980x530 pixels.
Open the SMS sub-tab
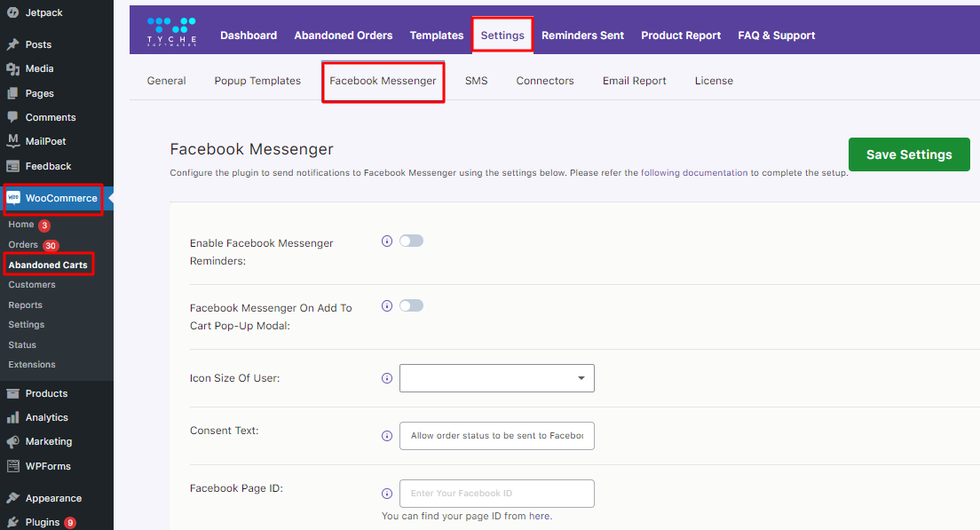pos(477,81)
